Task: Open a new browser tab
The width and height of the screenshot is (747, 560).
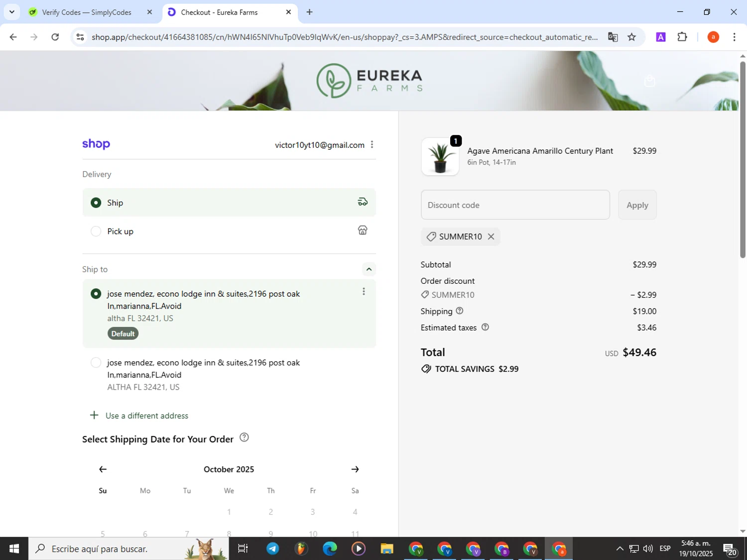Action: click(309, 12)
